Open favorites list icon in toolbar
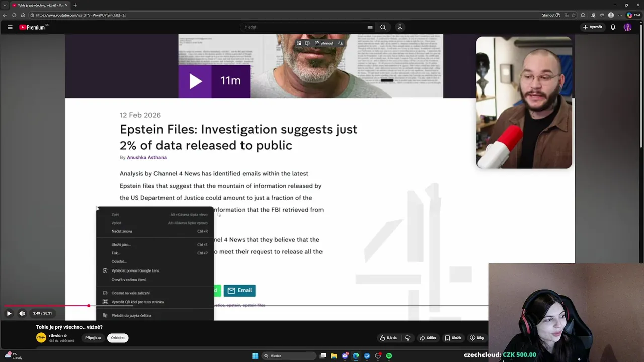This screenshot has height=362, width=644. [602, 15]
